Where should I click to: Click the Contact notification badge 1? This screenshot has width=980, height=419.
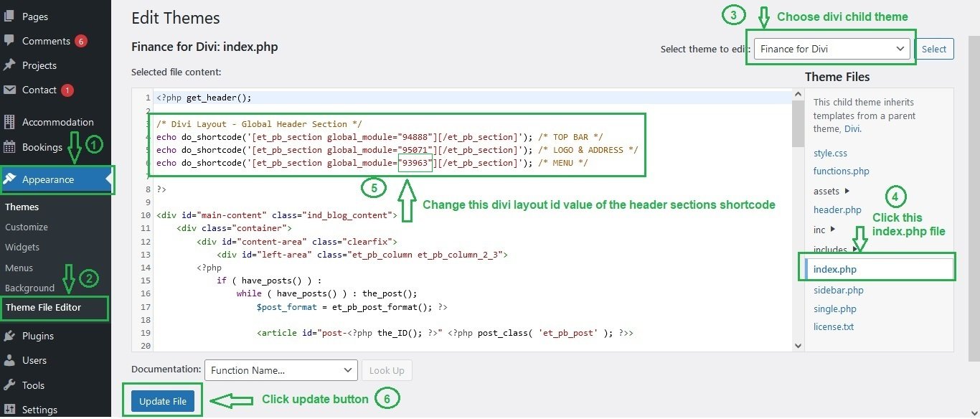point(67,90)
